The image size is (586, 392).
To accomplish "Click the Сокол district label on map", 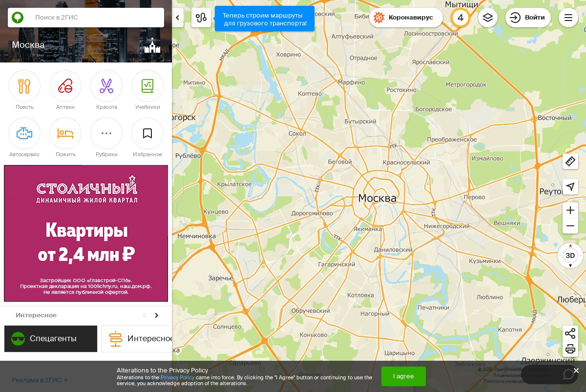I will 297,134.
